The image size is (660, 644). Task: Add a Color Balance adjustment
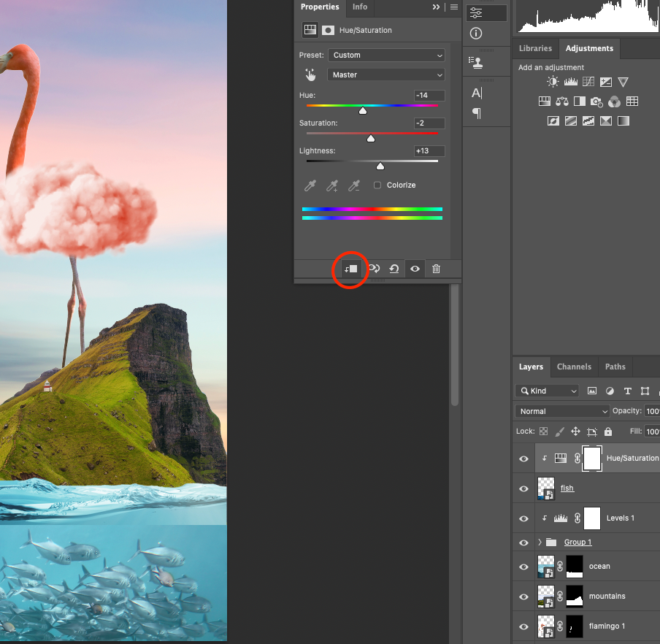point(562,101)
